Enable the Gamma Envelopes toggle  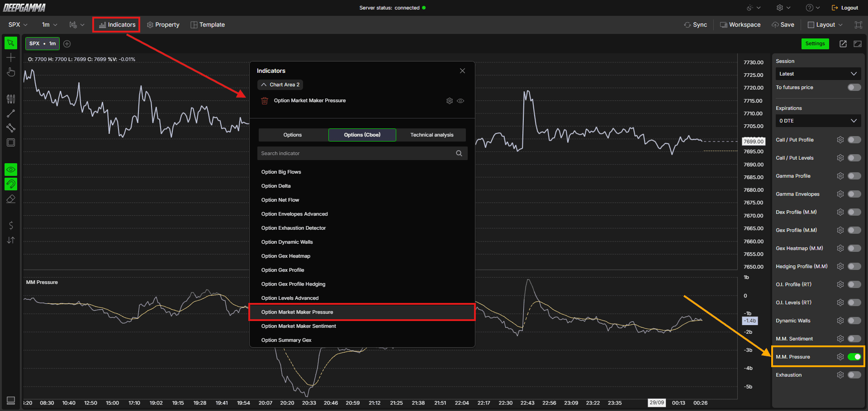[x=854, y=194]
